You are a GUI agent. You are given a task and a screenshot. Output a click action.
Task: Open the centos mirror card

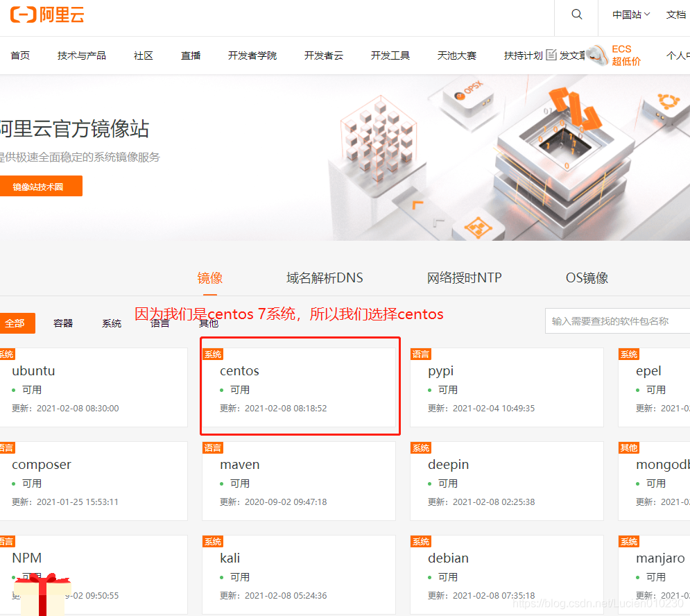299,388
